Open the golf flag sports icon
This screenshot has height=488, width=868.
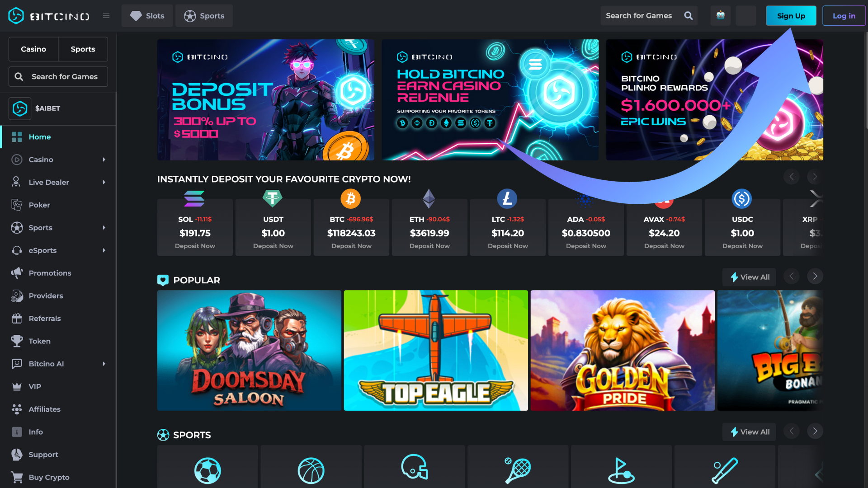[x=621, y=470]
